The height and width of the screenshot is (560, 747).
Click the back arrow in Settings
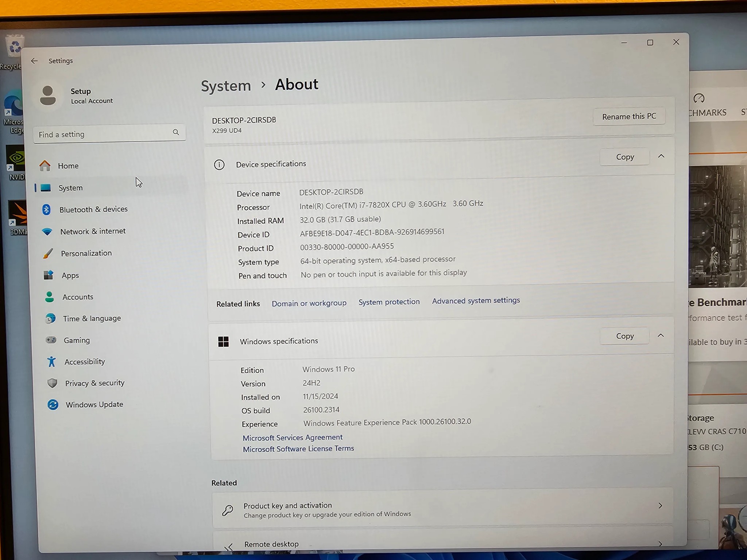click(x=34, y=61)
